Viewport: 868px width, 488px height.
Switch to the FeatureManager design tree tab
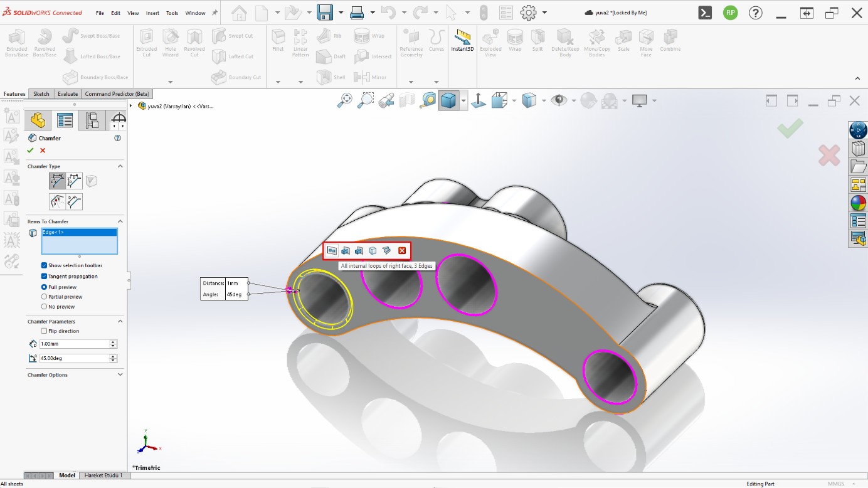pos(38,120)
